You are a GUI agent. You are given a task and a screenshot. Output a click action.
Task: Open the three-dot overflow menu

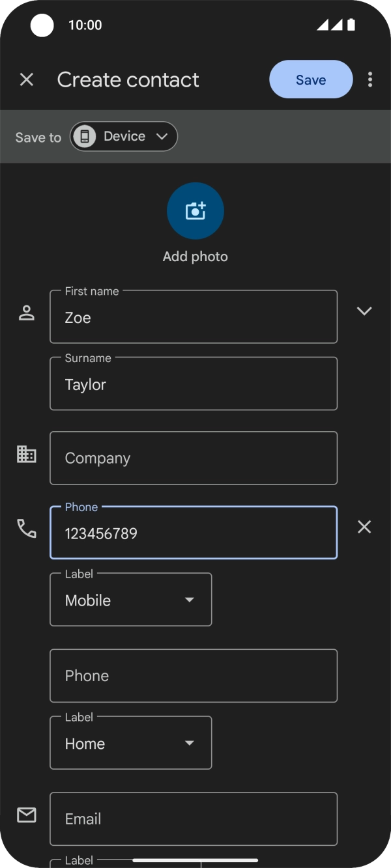pyautogui.click(x=370, y=79)
